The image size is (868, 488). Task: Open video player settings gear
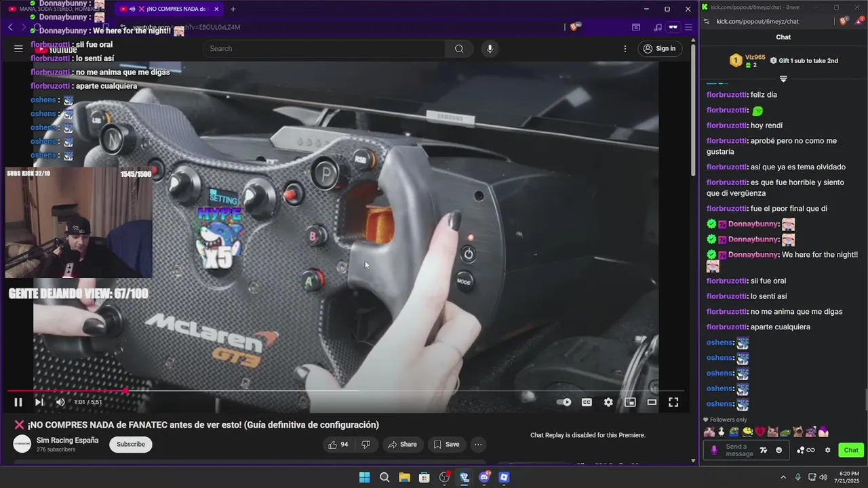[608, 402]
